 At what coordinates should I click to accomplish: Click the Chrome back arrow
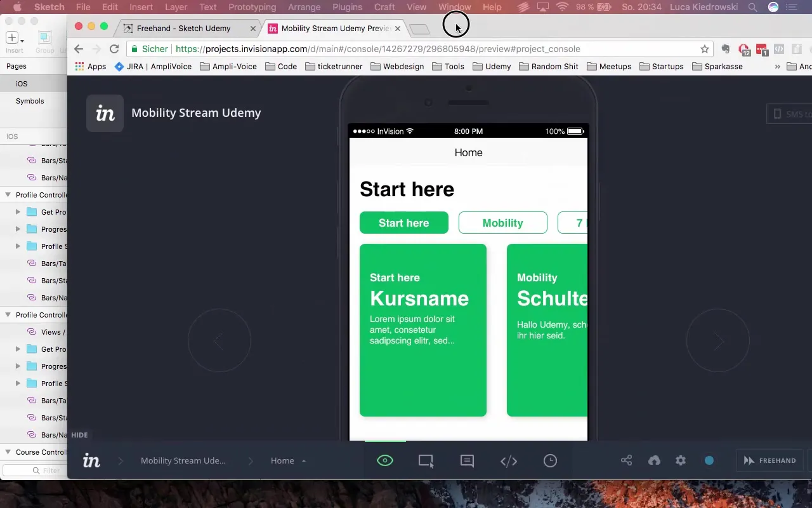pyautogui.click(x=79, y=49)
